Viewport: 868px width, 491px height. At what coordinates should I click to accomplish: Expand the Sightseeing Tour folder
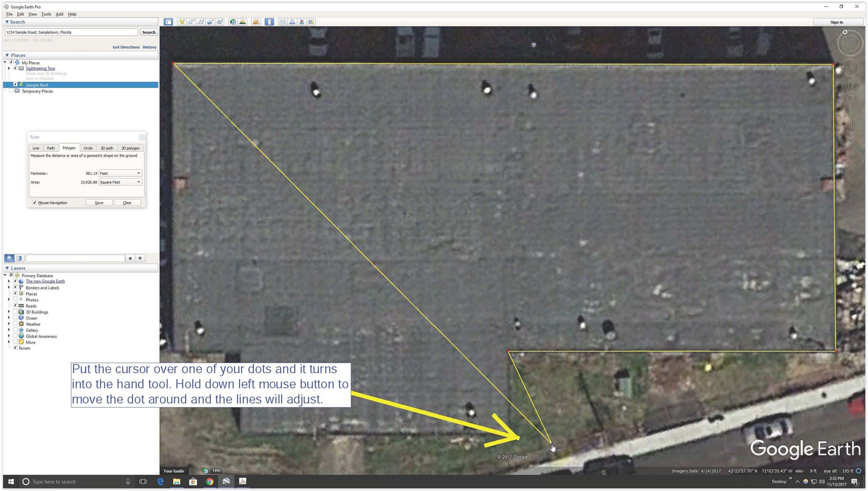(9, 68)
